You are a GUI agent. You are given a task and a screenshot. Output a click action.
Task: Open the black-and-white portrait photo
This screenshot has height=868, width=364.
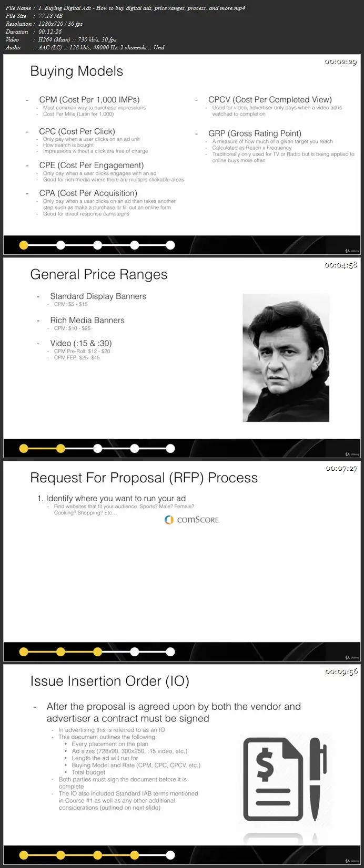286,358
